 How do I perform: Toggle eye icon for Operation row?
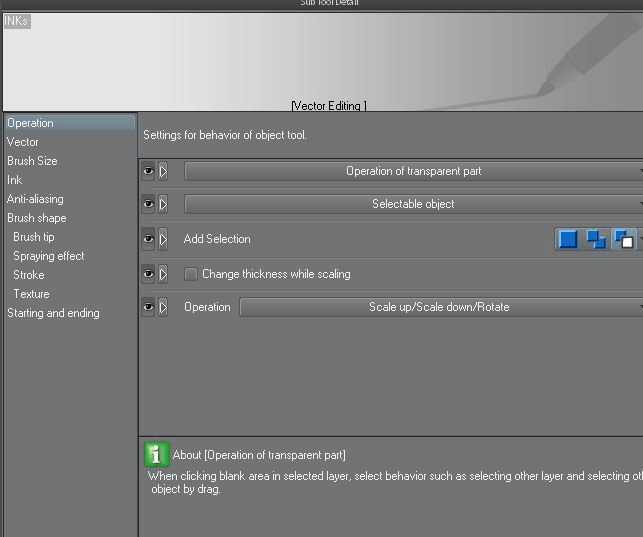[x=148, y=307]
